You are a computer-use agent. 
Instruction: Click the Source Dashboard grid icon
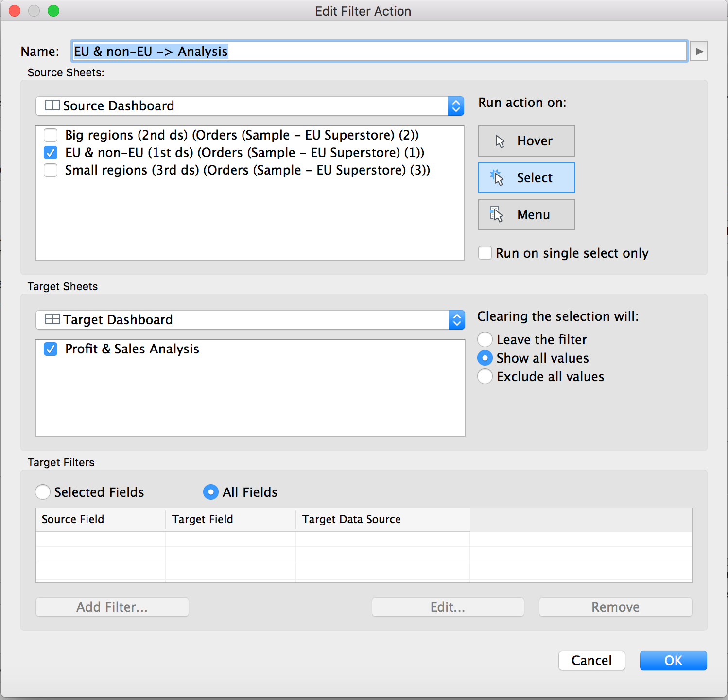(x=52, y=105)
